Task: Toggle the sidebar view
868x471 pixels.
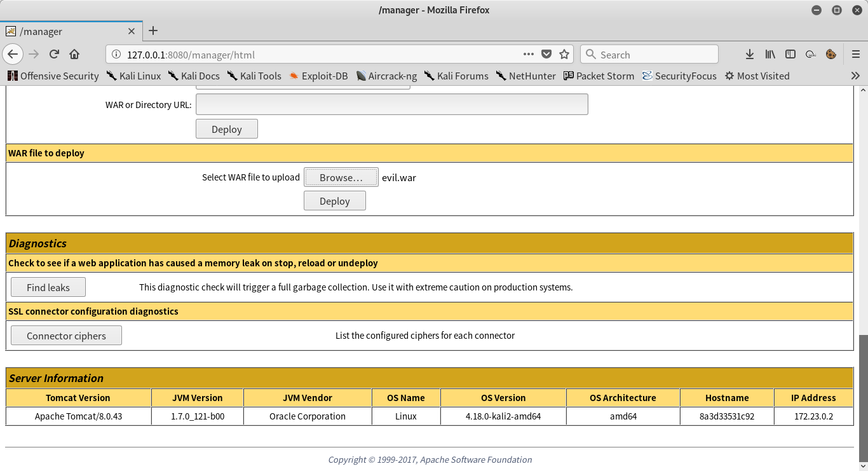Action: pyautogui.click(x=790, y=55)
